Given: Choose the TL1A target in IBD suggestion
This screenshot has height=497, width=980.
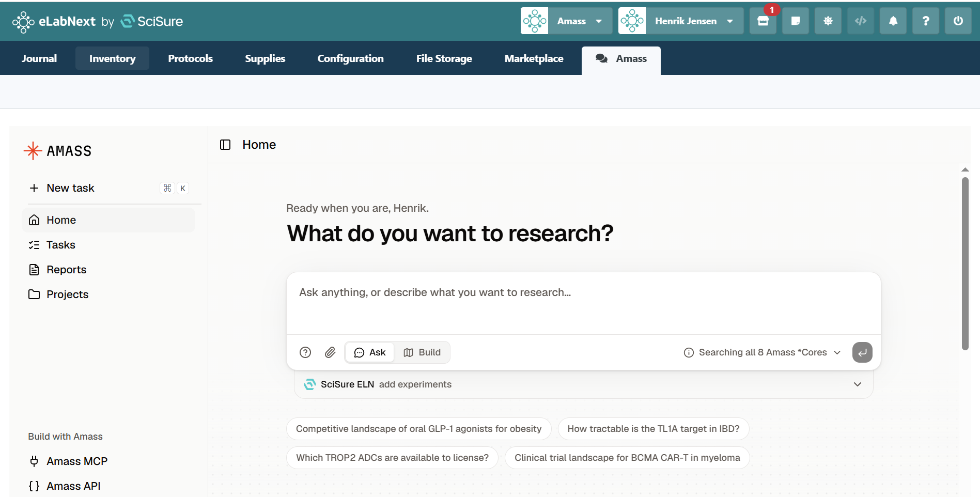Looking at the screenshot, I should coord(654,429).
